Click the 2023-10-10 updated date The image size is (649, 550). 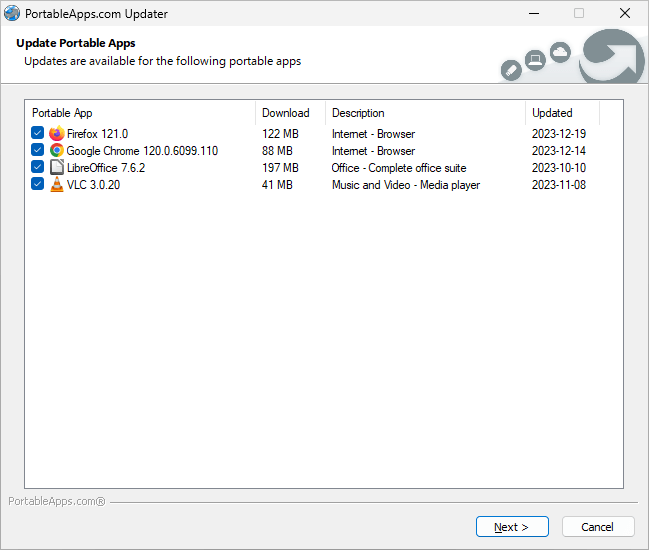click(559, 168)
